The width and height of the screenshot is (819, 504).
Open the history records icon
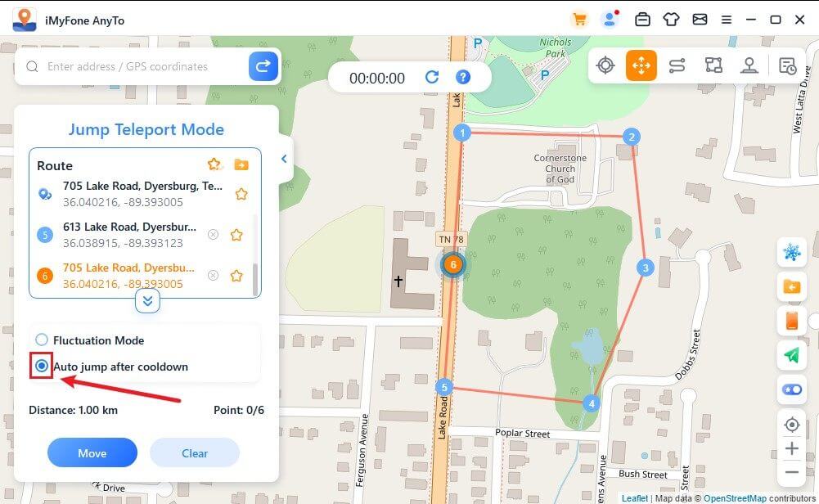coord(787,65)
